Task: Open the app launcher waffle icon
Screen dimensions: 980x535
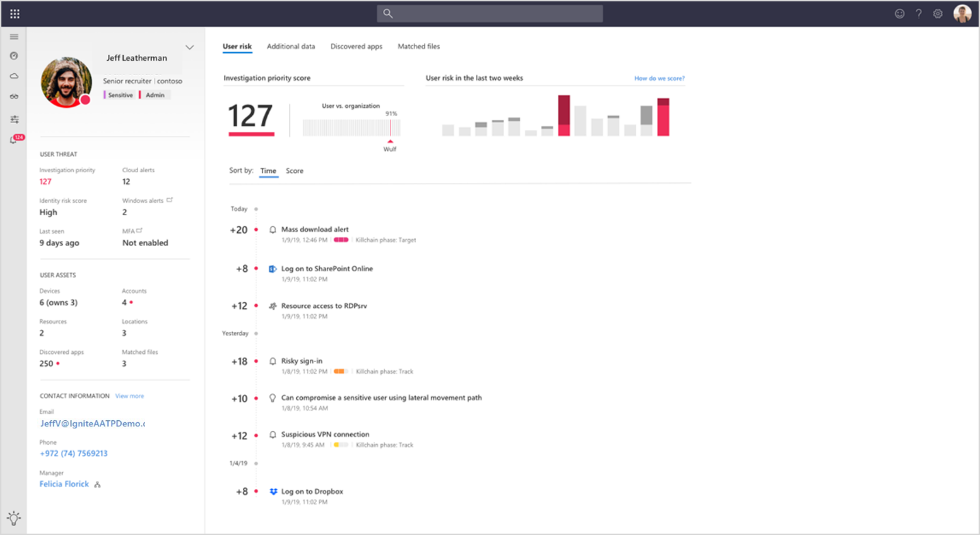Action: tap(14, 13)
